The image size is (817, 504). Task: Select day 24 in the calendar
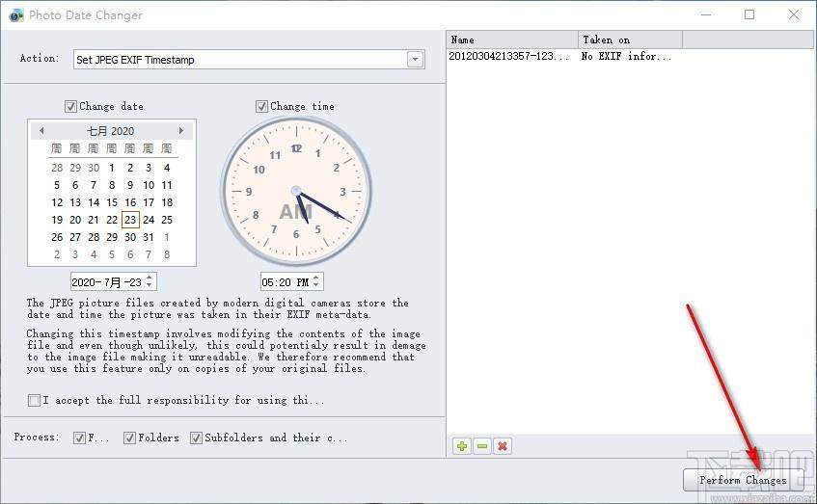pos(149,220)
